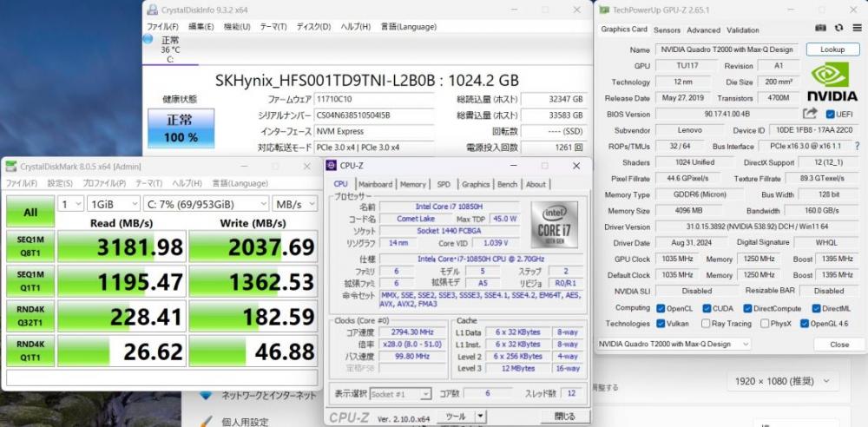Toggle the UEFI checkbox in GPU-Z

click(x=830, y=114)
